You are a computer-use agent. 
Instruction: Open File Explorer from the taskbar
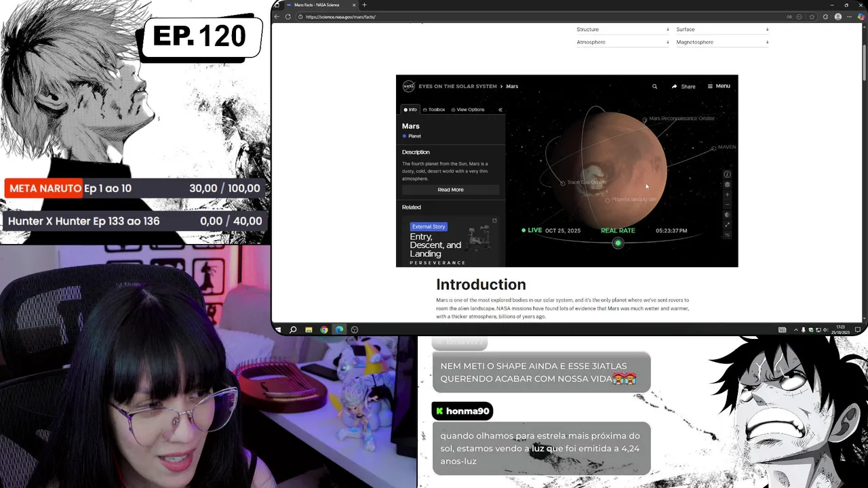point(309,330)
